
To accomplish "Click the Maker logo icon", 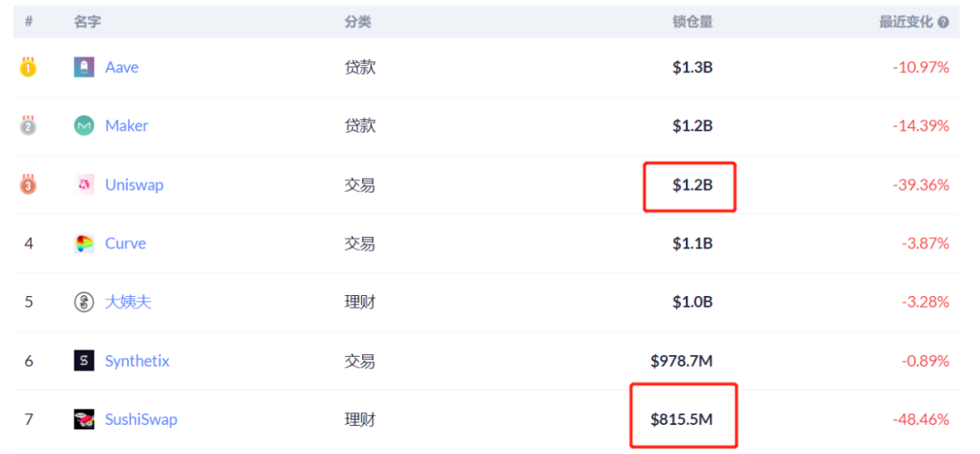I will point(83,126).
